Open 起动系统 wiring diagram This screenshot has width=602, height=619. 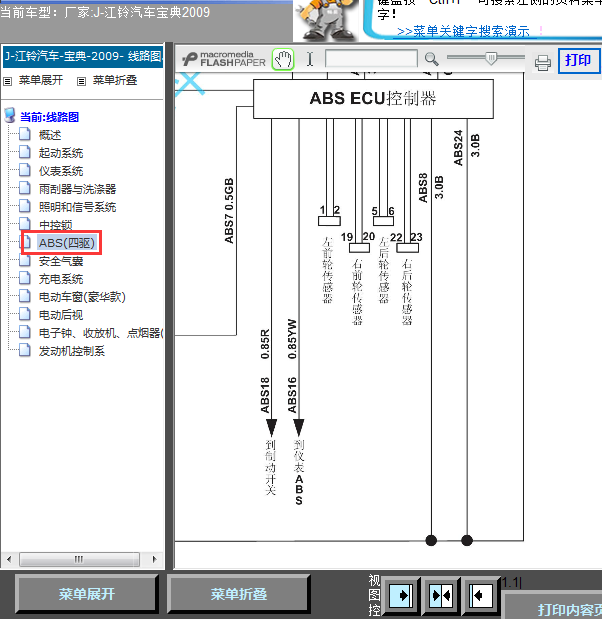61,153
